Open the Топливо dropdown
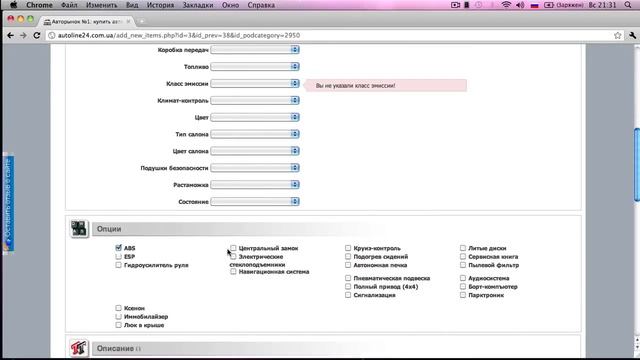Viewport: 640px width, 360px height. tap(255, 67)
